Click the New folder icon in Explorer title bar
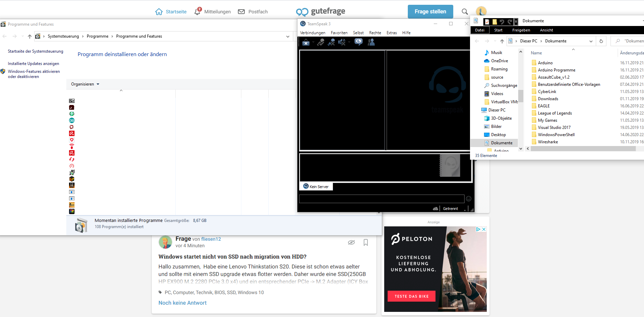The width and height of the screenshot is (644, 317). pos(494,22)
